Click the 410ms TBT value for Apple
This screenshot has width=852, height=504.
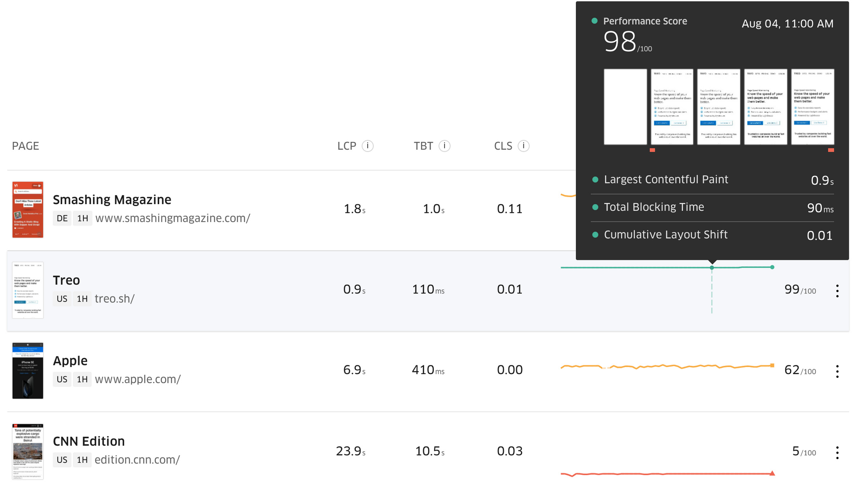428,370
